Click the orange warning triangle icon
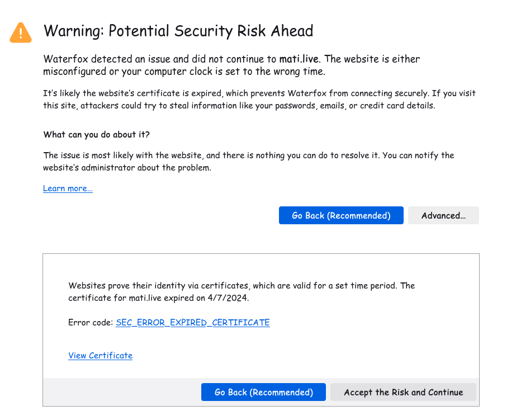The image size is (516, 420). tap(21, 33)
